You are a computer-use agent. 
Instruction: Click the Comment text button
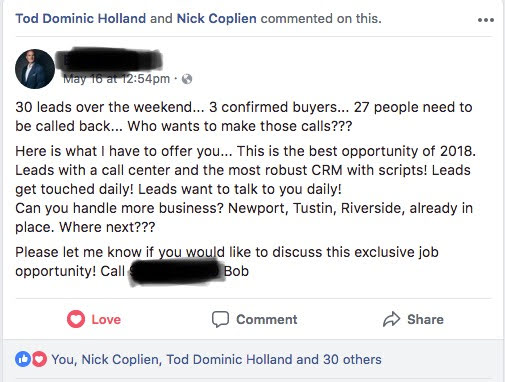click(x=267, y=319)
